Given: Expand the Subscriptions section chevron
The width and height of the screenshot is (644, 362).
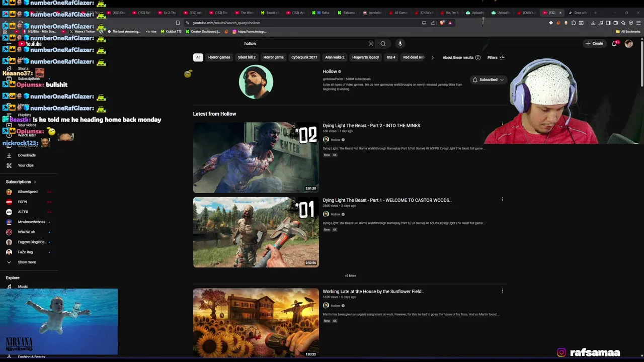Looking at the screenshot, I should (x=35, y=182).
